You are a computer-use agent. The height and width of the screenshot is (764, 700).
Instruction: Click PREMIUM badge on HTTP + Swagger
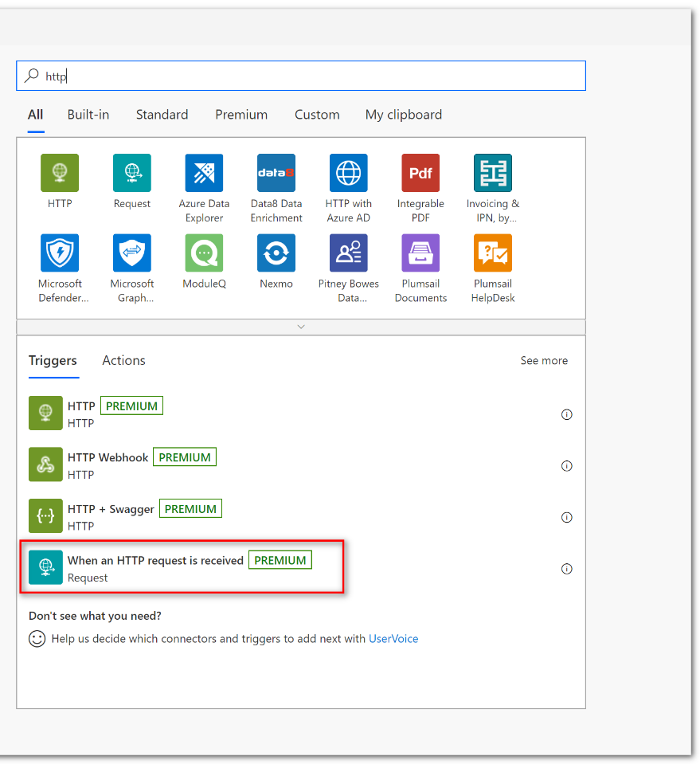(x=190, y=509)
